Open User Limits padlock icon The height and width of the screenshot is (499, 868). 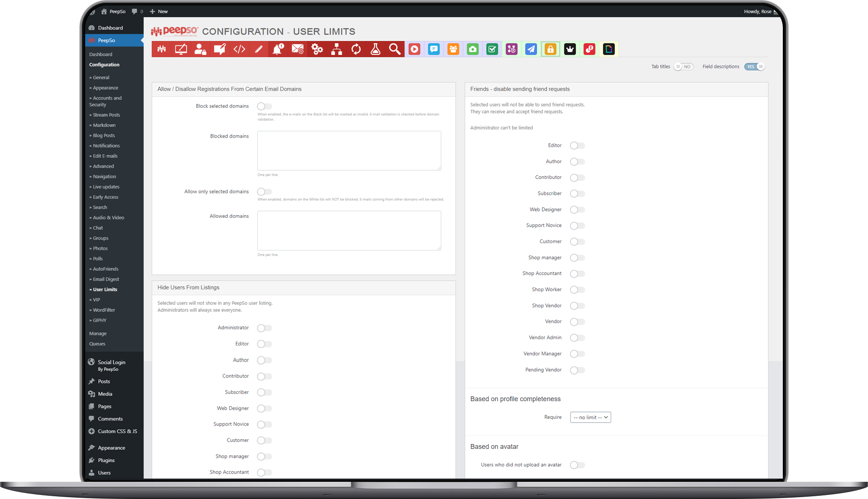coord(550,49)
